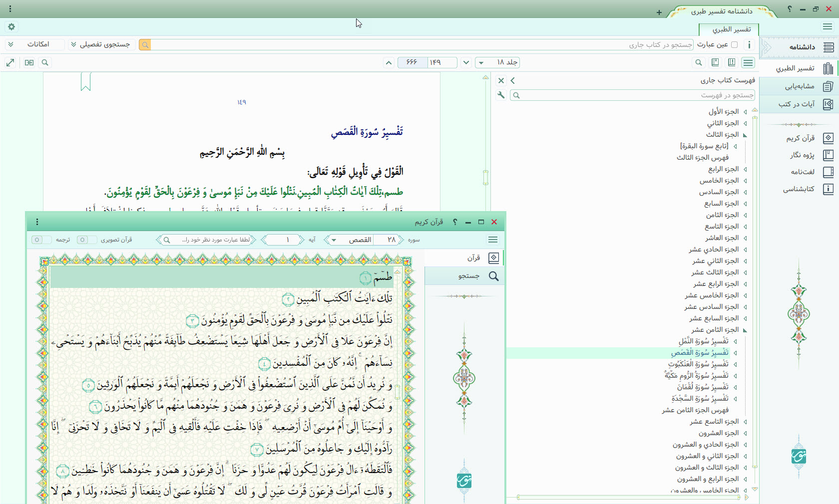Expand the الجزء الأول tree node
The image size is (839, 504).
coord(745,112)
